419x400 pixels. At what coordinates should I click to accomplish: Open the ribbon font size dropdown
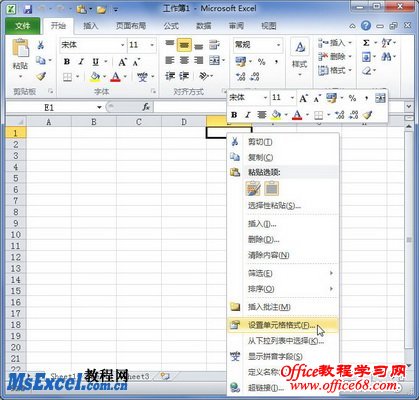[x=152, y=45]
